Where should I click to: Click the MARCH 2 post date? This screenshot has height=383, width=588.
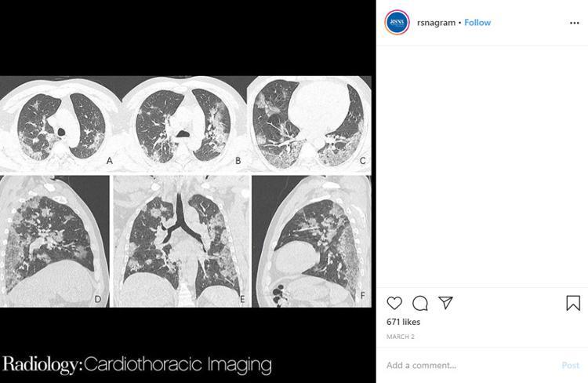(x=400, y=337)
